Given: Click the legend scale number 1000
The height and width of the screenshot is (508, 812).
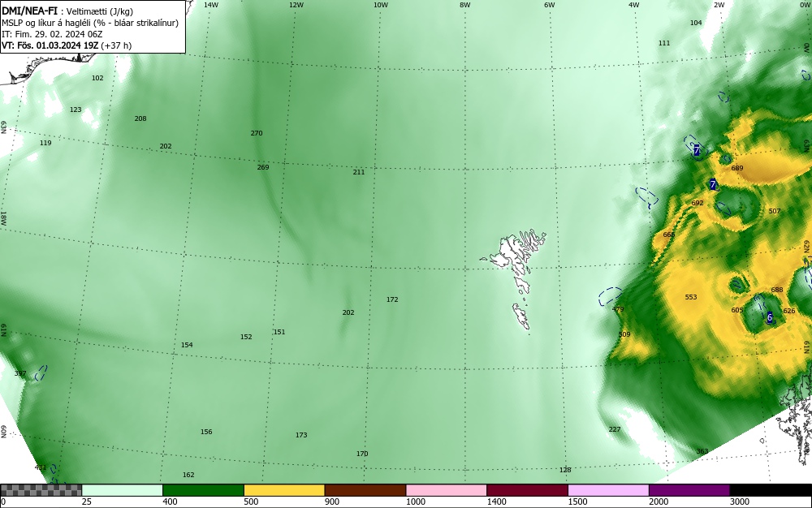Looking at the screenshot, I should 415,502.
